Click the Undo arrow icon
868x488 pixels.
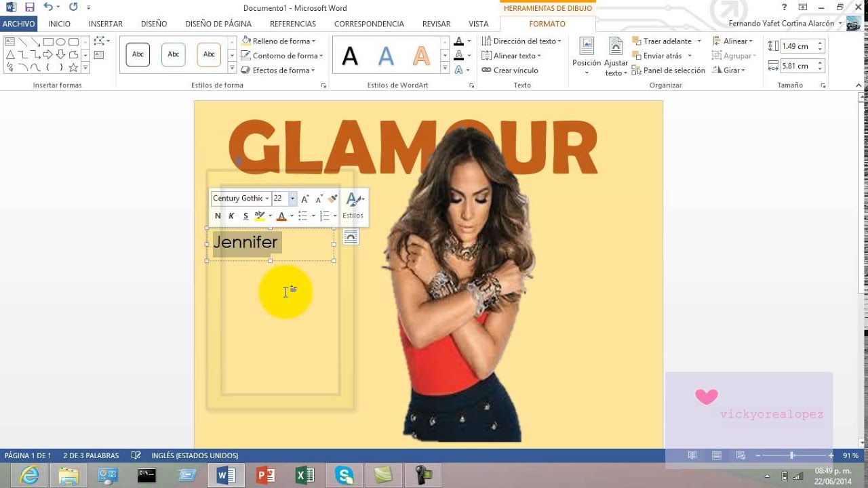point(47,7)
